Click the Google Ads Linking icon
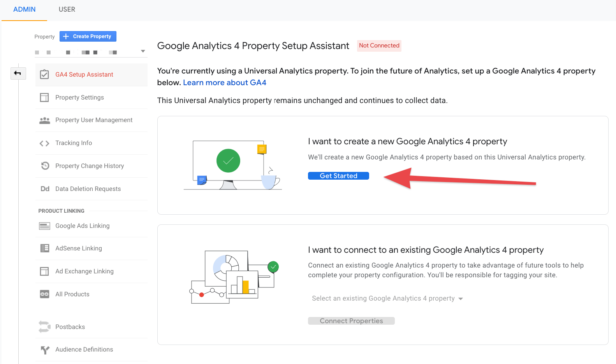This screenshot has width=616, height=364. [x=45, y=226]
